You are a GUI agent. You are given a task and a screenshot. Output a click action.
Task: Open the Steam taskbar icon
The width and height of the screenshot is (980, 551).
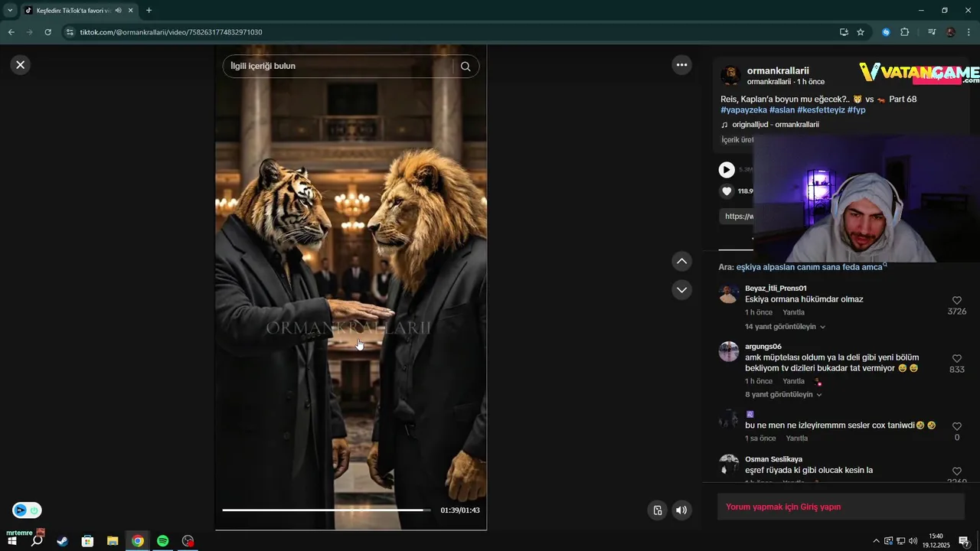(x=62, y=541)
